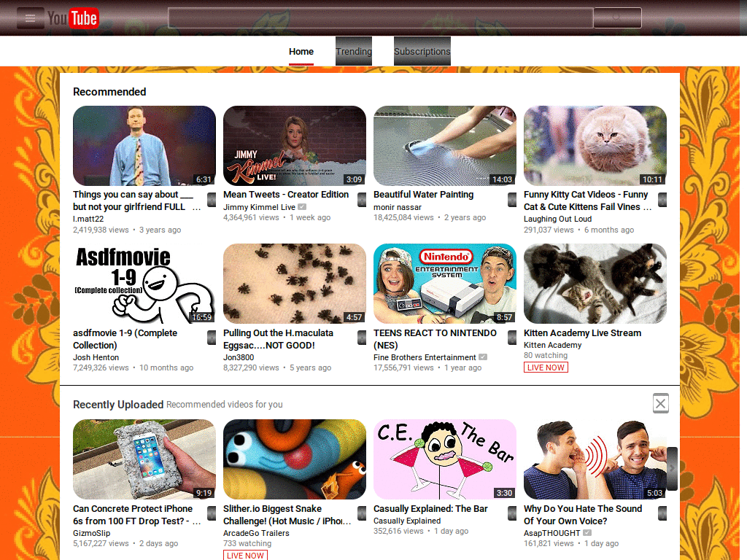Open options menu for Can Concrete Protect iPhone
Image resolution: width=747 pixels, height=560 pixels.
point(212,513)
